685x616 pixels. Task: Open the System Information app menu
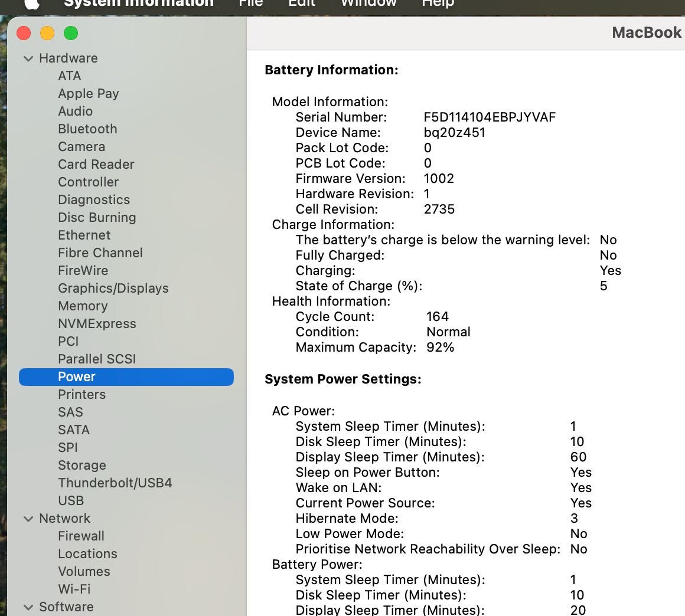pos(139,4)
